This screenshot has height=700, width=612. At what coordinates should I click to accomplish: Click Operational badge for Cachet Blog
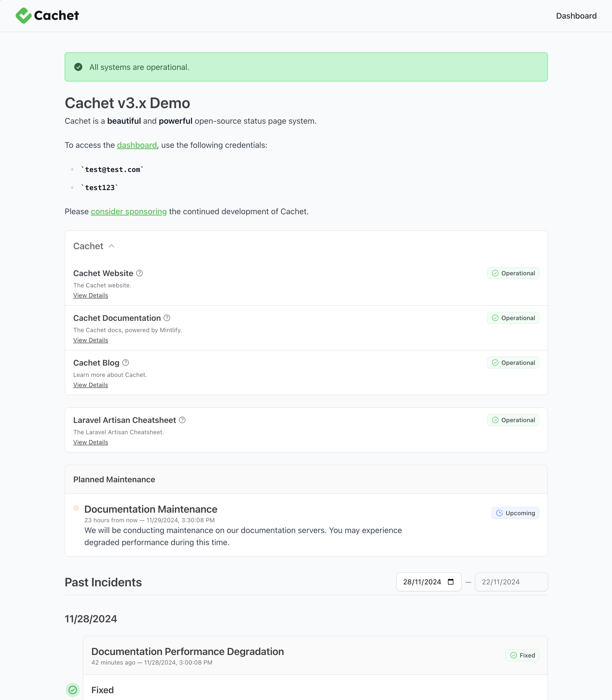513,363
